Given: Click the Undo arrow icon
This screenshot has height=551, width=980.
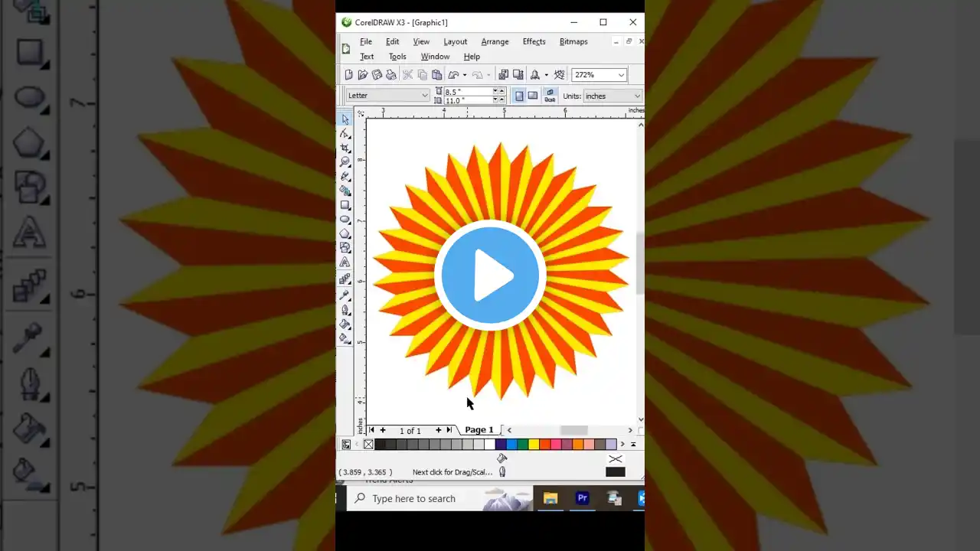Looking at the screenshot, I should 453,74.
